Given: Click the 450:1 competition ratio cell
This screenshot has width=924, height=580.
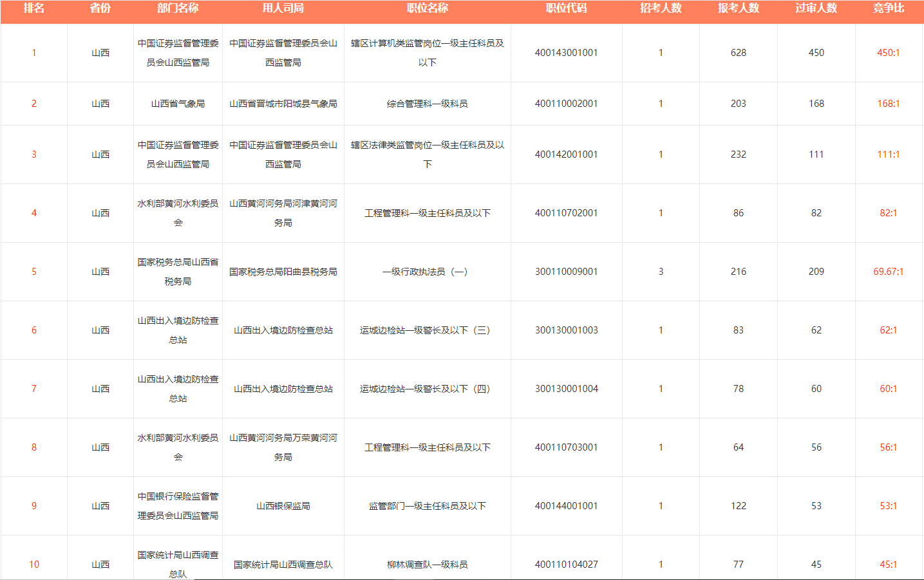Looking at the screenshot, I should pyautogui.click(x=888, y=53).
